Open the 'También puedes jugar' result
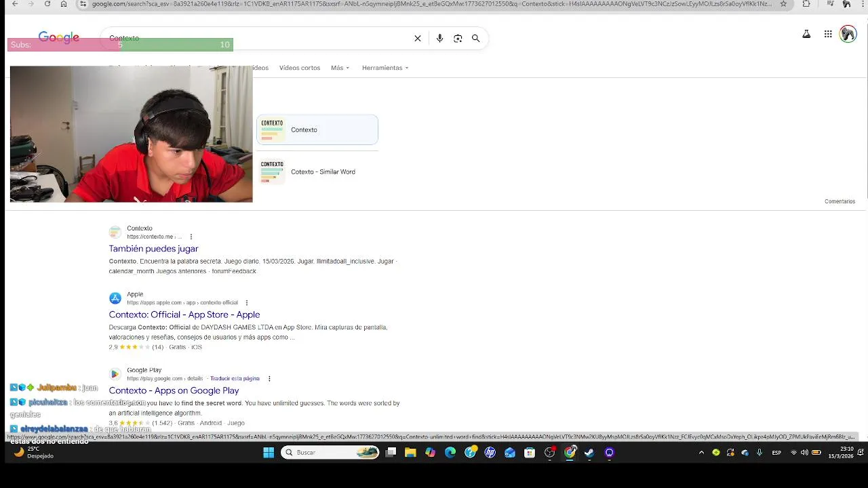The width and height of the screenshot is (868, 488). (x=153, y=249)
